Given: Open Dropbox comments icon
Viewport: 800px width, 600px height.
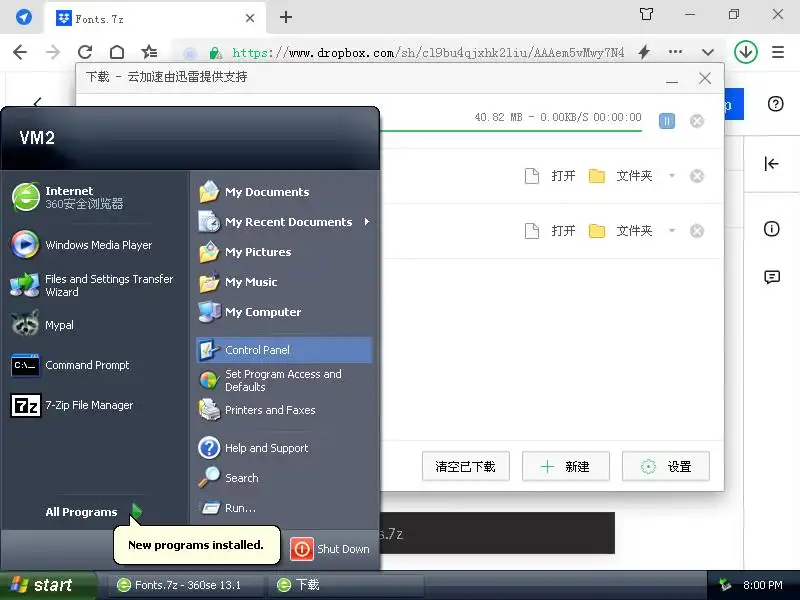Looking at the screenshot, I should 772,277.
